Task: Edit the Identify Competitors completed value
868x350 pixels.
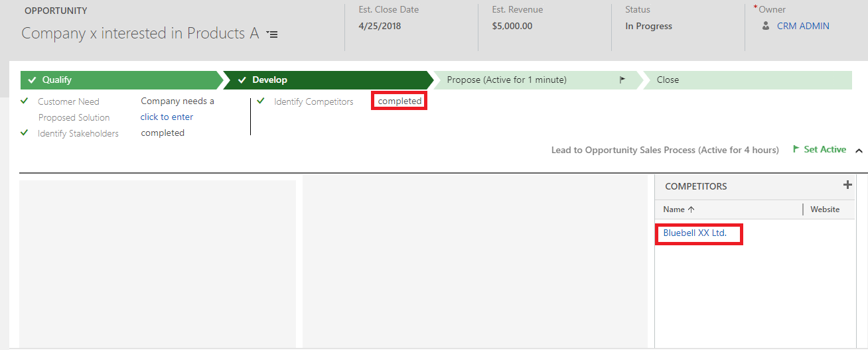Action: (x=399, y=101)
